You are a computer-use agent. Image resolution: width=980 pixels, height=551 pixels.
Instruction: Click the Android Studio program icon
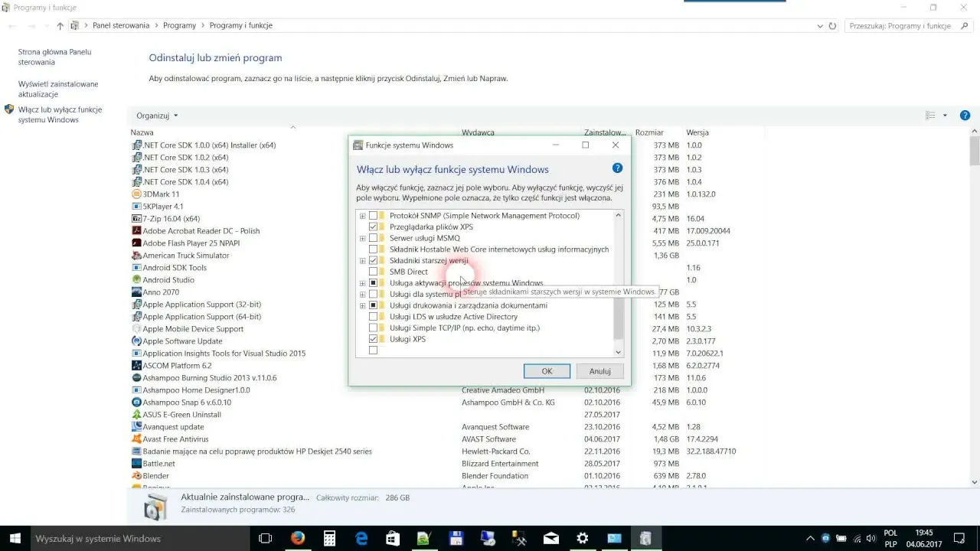(x=136, y=280)
